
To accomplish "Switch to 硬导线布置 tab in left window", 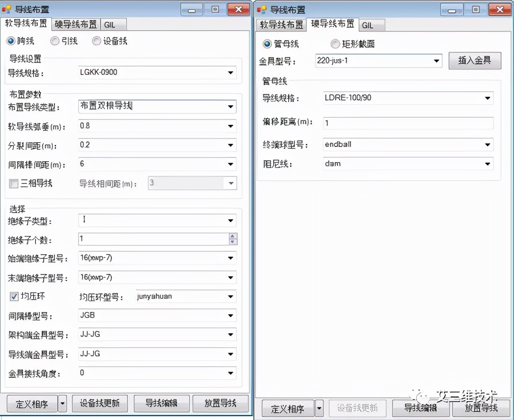I will coord(76,25).
